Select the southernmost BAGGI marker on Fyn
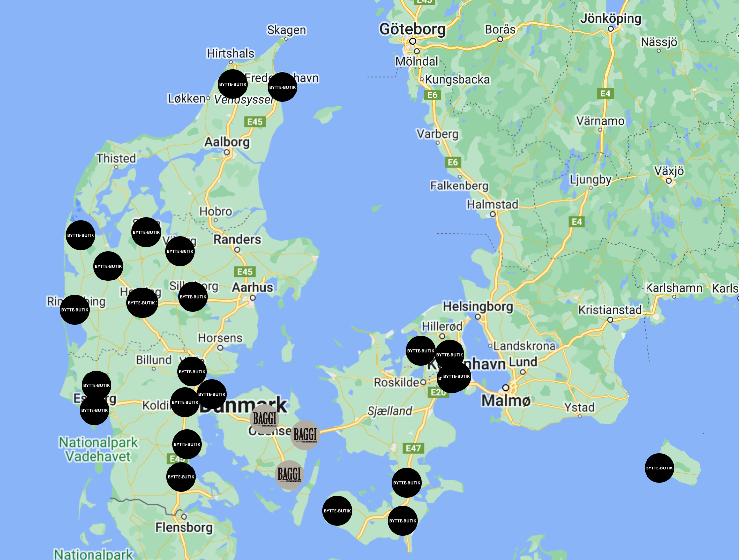The image size is (739, 560). 289,474
